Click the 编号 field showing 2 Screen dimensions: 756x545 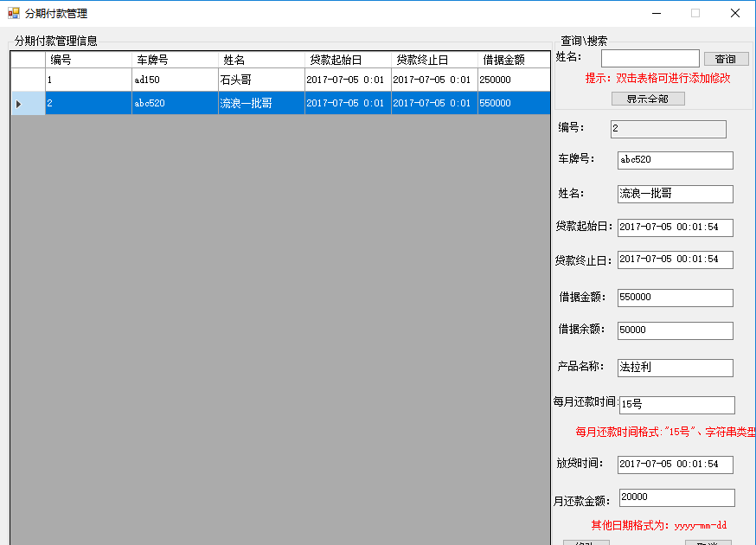(x=669, y=129)
